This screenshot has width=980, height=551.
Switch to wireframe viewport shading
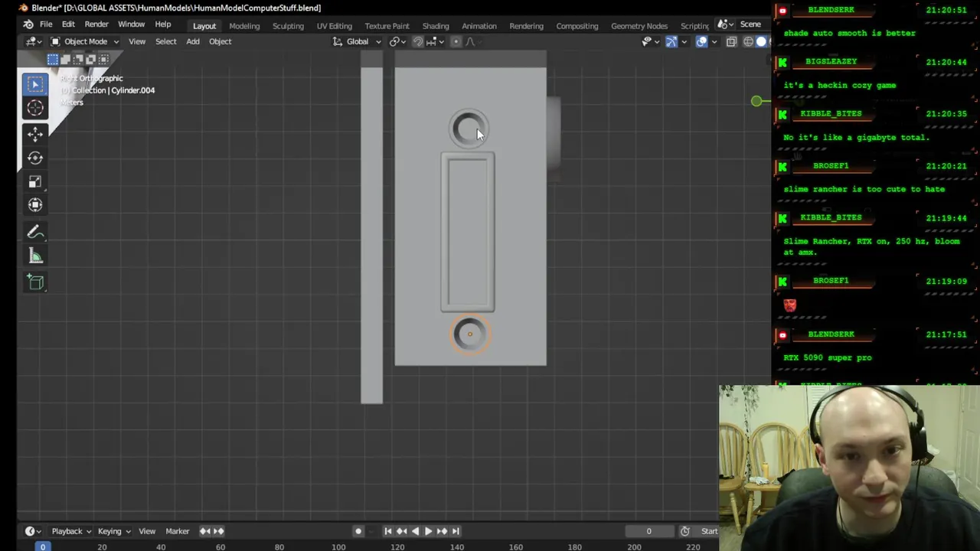748,41
